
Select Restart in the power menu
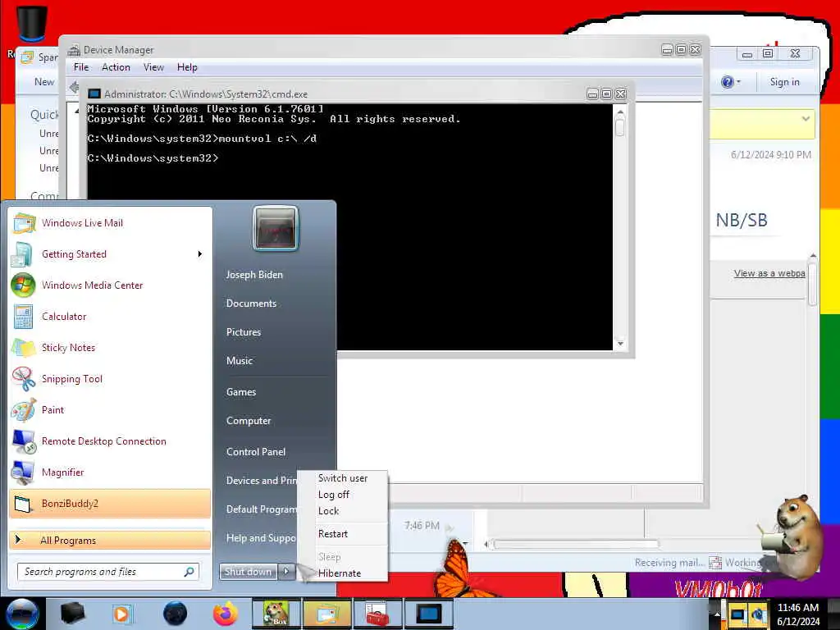click(342, 533)
